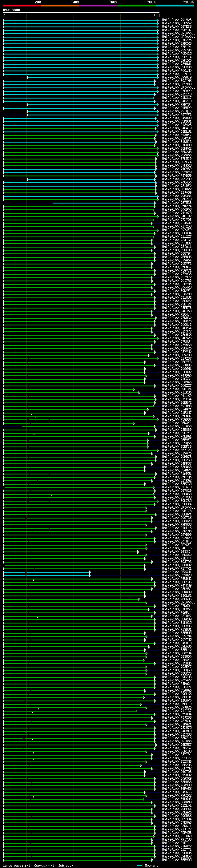The image size is (197, 868).
Task: Click the purple ~60% identity legend bar
Action: [x=99, y=6]
